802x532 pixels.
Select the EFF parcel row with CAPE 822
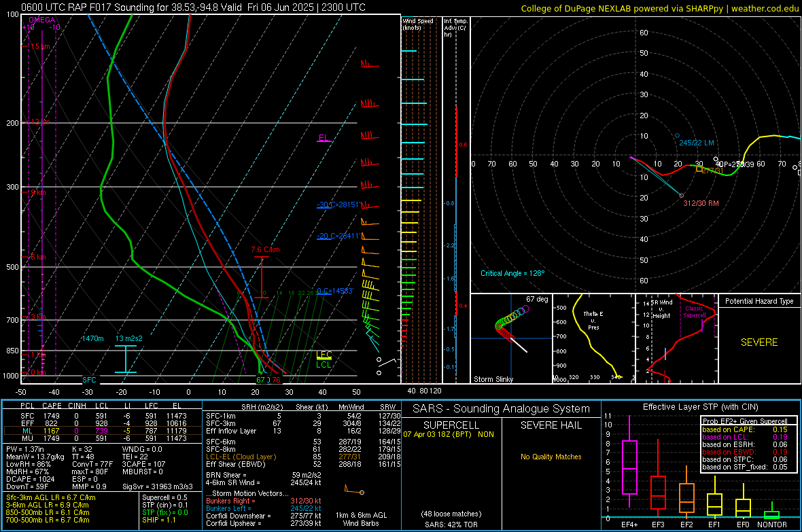click(x=103, y=423)
